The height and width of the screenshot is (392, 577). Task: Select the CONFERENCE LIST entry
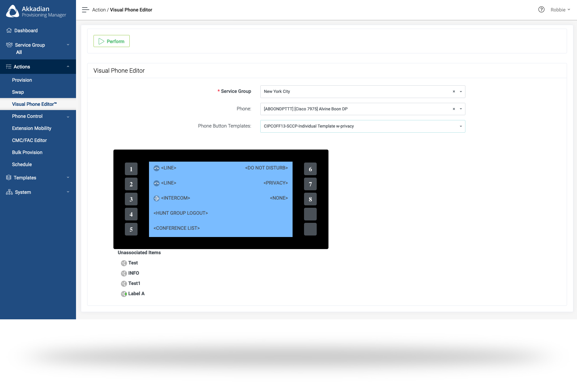click(177, 228)
